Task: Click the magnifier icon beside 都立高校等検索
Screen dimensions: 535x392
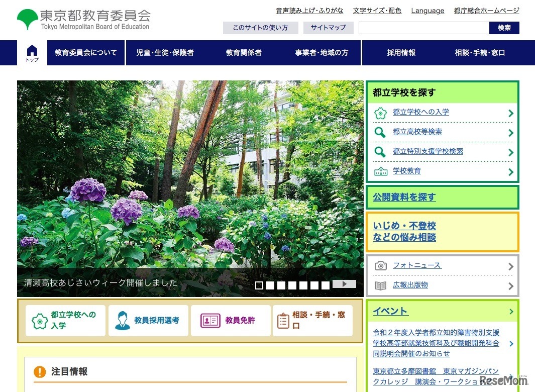Action: 380,132
